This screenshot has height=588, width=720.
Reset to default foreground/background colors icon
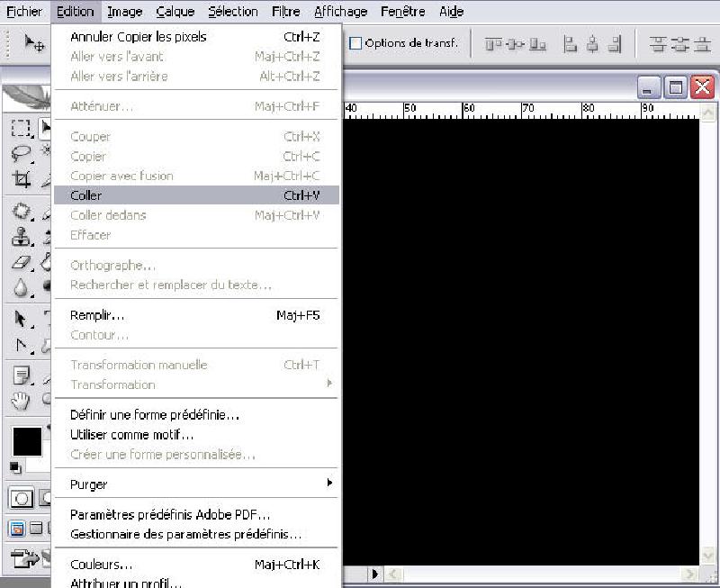[15, 468]
